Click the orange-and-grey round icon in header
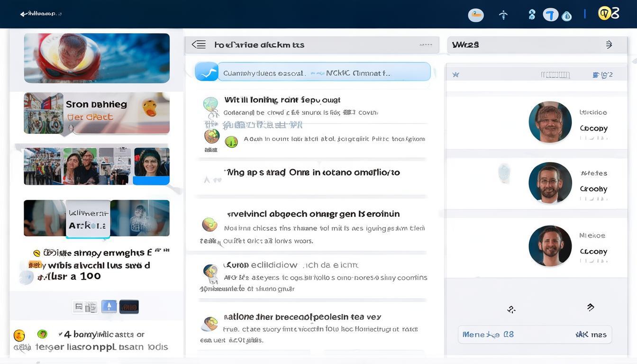Viewport: 637px width, 364px height. 476,15
